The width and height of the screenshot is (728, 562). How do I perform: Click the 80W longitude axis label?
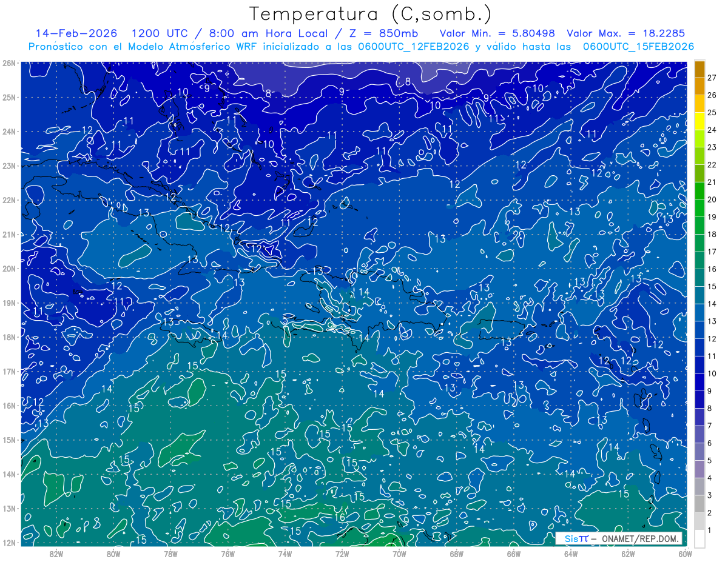(113, 553)
